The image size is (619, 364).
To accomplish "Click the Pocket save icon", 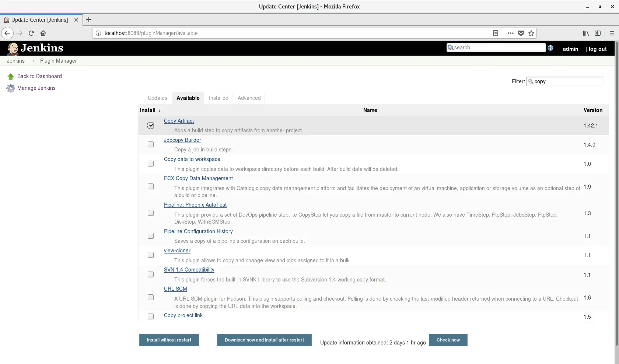I will pyautogui.click(x=521, y=33).
